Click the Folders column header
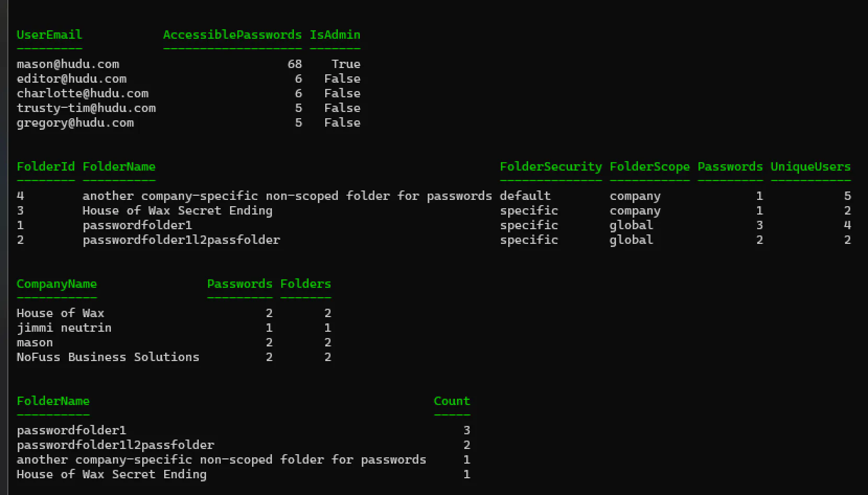The height and width of the screenshot is (495, 868). [x=305, y=284]
